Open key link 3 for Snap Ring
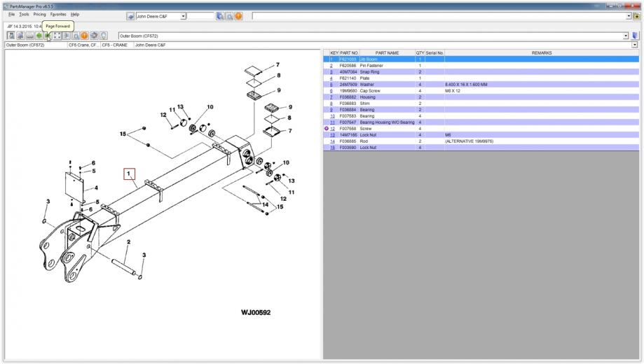The height and width of the screenshot is (364, 644). 331,72
